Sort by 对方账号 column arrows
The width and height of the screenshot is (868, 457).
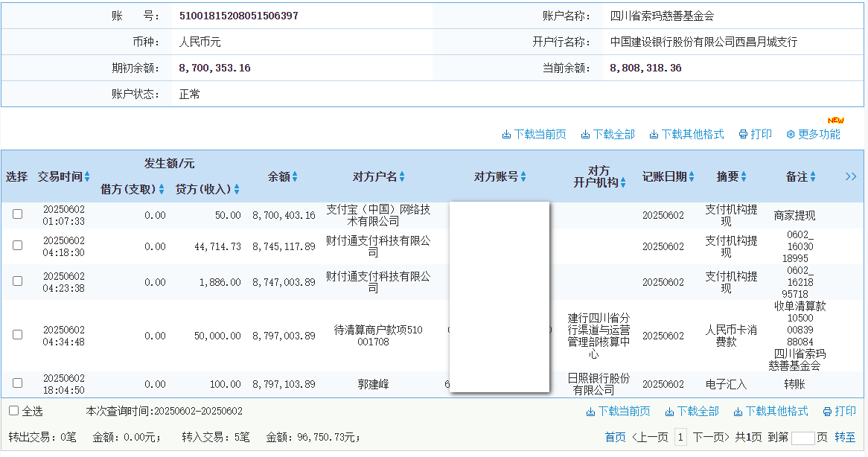coord(523,176)
